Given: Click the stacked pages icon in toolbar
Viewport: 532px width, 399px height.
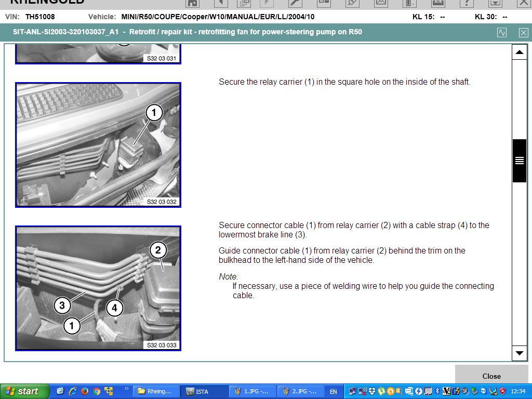Looking at the screenshot, I should point(244,3).
